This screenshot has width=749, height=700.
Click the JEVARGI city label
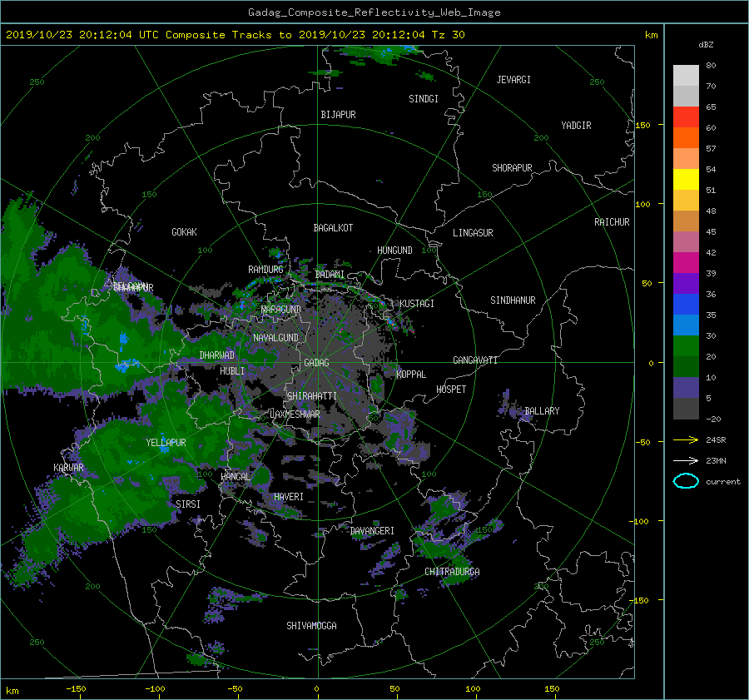click(513, 80)
